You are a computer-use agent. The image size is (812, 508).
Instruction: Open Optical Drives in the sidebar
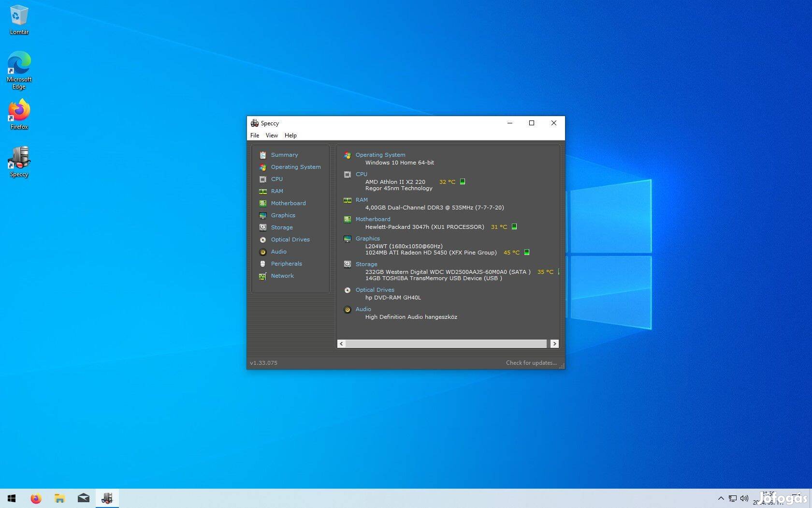[x=290, y=239]
